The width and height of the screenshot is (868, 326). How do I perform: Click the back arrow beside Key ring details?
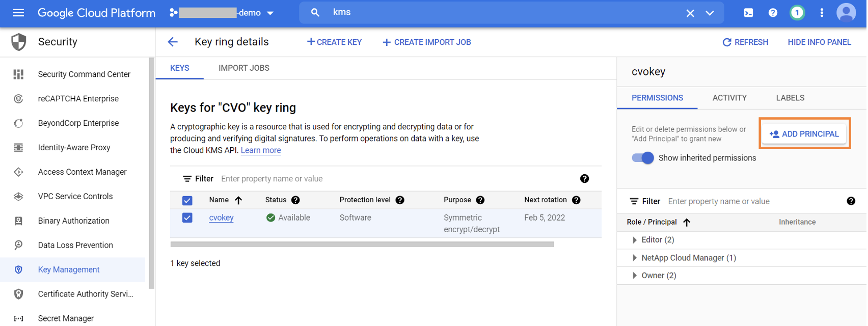(173, 42)
